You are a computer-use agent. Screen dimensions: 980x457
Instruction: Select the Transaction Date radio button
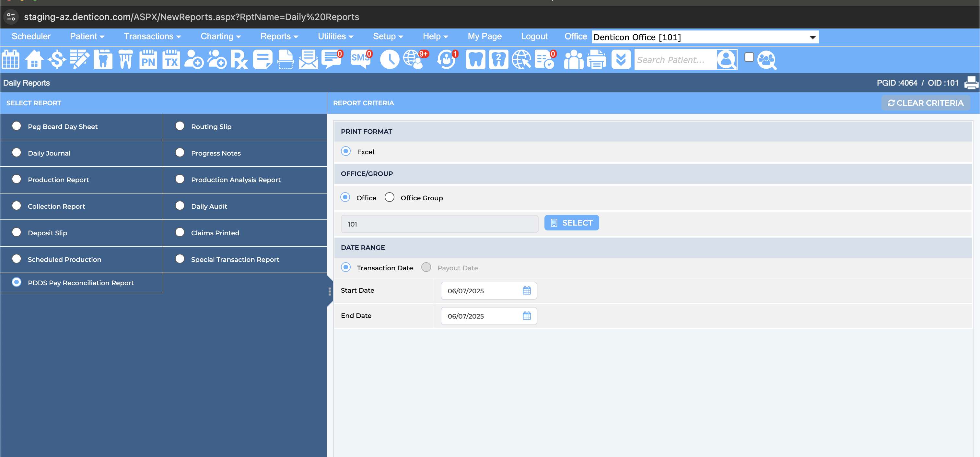[x=346, y=267]
